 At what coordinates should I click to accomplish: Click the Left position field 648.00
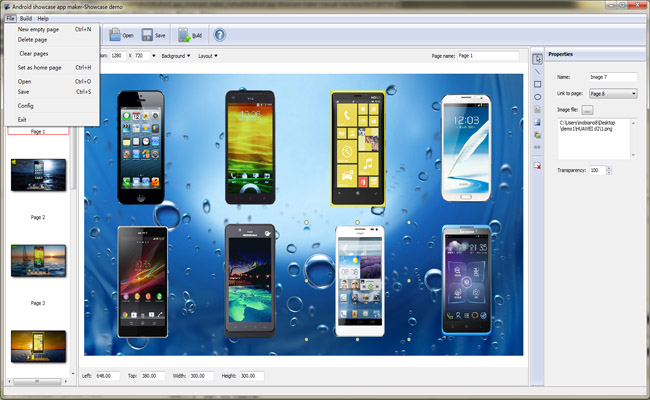click(x=107, y=376)
